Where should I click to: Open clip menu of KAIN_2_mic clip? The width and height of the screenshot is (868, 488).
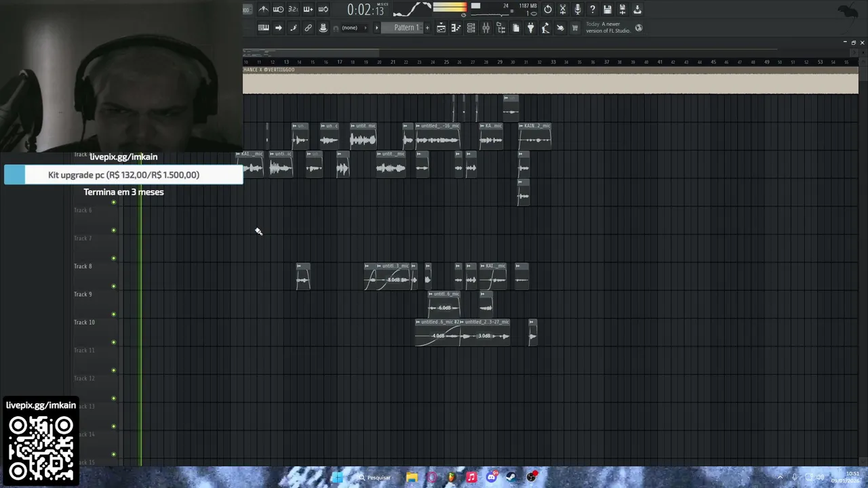(521, 126)
